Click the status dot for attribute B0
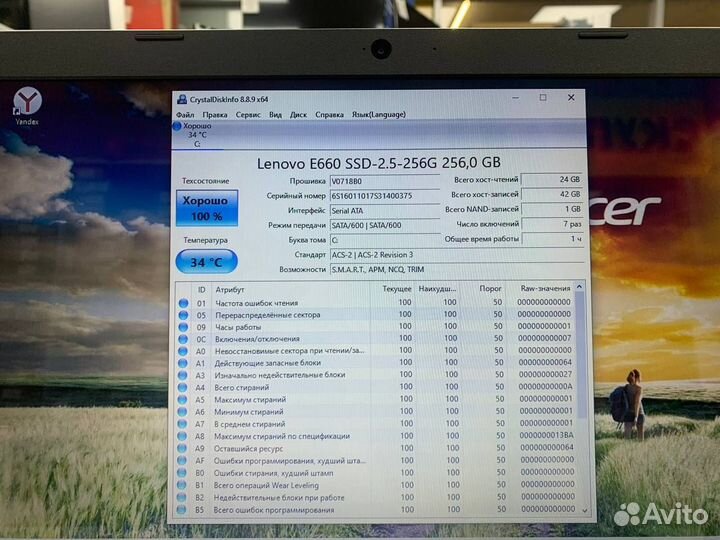Screen dimensions: 720x540 [181, 472]
